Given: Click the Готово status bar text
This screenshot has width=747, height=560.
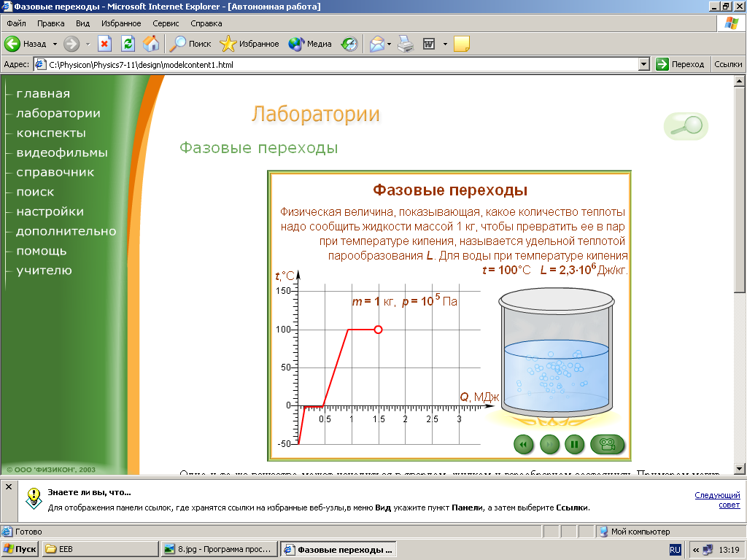Looking at the screenshot, I should (x=28, y=532).
